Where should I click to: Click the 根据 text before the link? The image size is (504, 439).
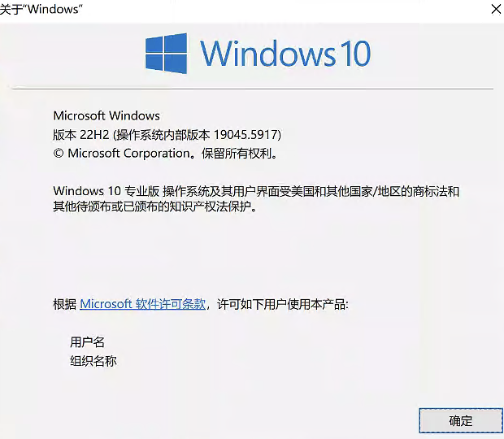click(64, 304)
